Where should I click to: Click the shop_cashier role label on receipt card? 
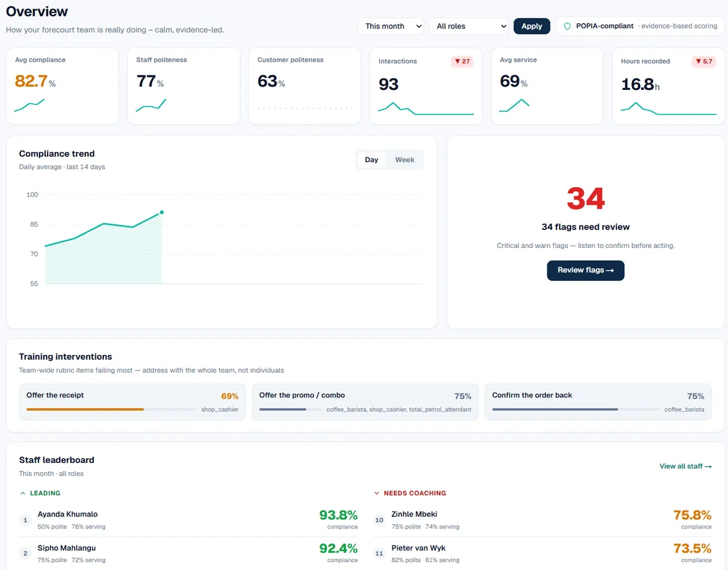coord(220,409)
